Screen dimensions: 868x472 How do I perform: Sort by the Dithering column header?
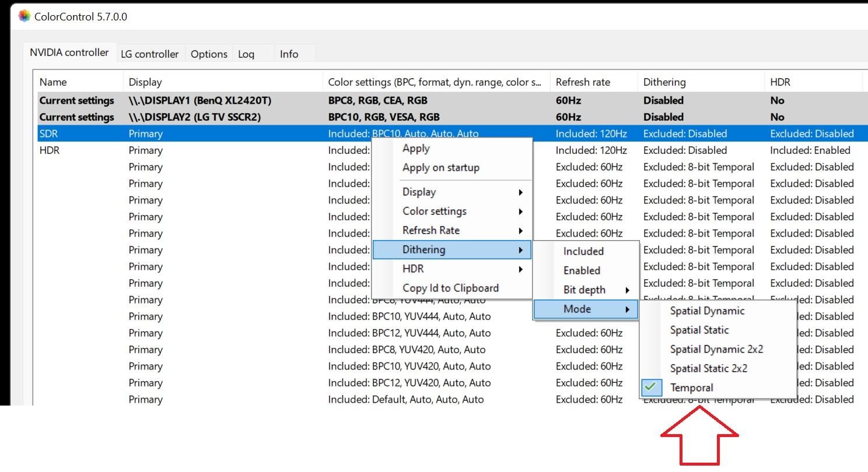click(701, 82)
